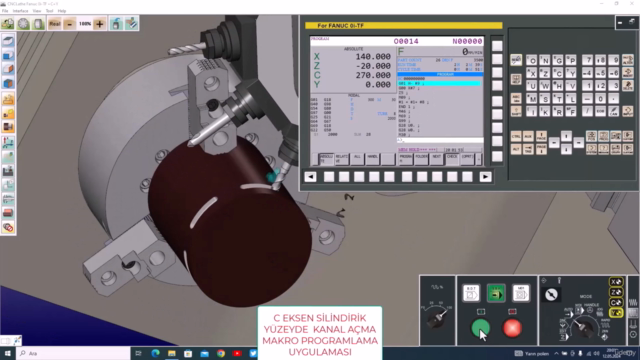Click the red Feed Hold button

[512, 328]
